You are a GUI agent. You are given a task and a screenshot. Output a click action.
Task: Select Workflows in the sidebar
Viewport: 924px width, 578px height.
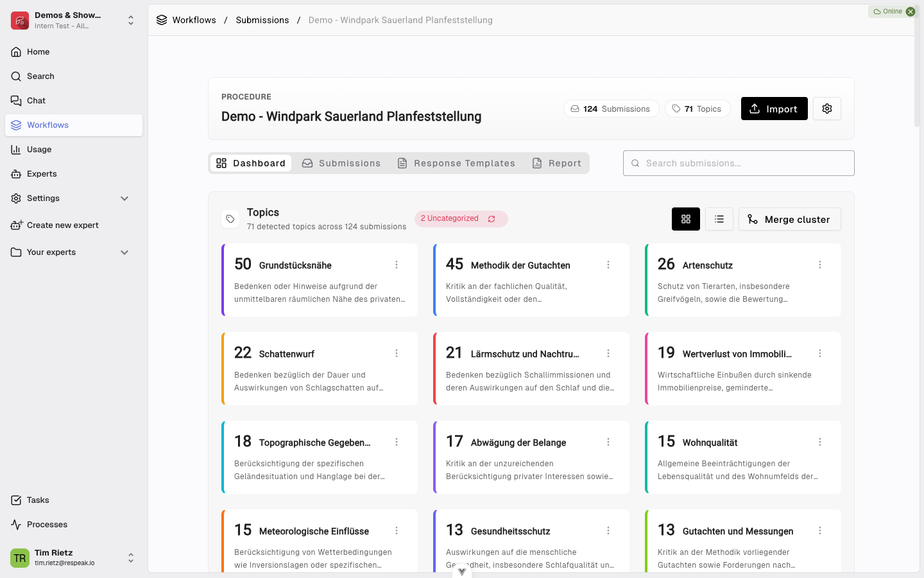pyautogui.click(x=74, y=125)
